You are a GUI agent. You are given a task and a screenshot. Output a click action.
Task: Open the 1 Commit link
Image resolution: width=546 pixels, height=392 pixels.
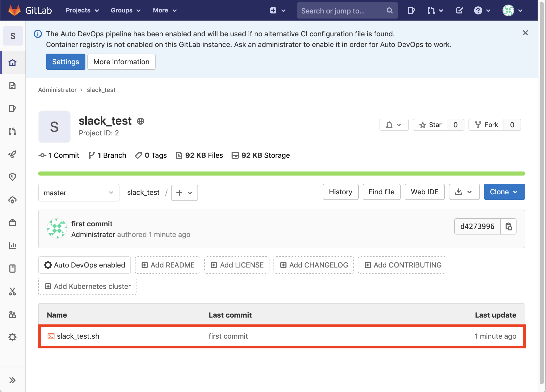click(x=59, y=155)
